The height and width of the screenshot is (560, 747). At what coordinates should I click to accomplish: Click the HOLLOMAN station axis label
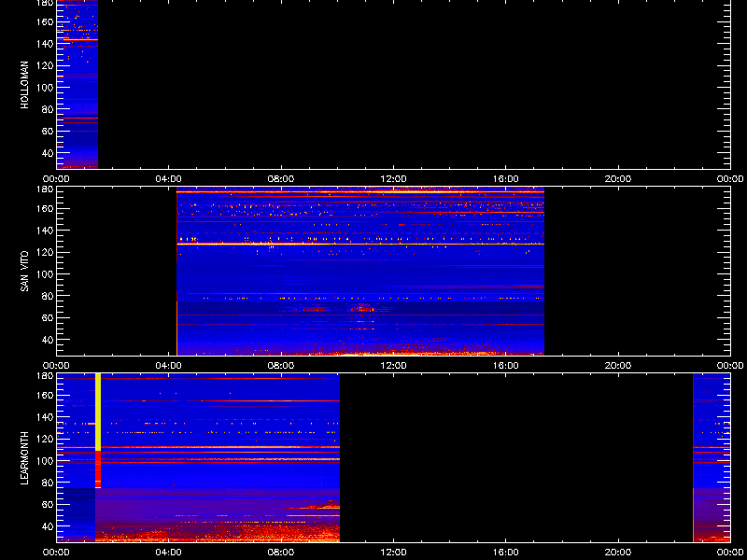pyautogui.click(x=25, y=85)
